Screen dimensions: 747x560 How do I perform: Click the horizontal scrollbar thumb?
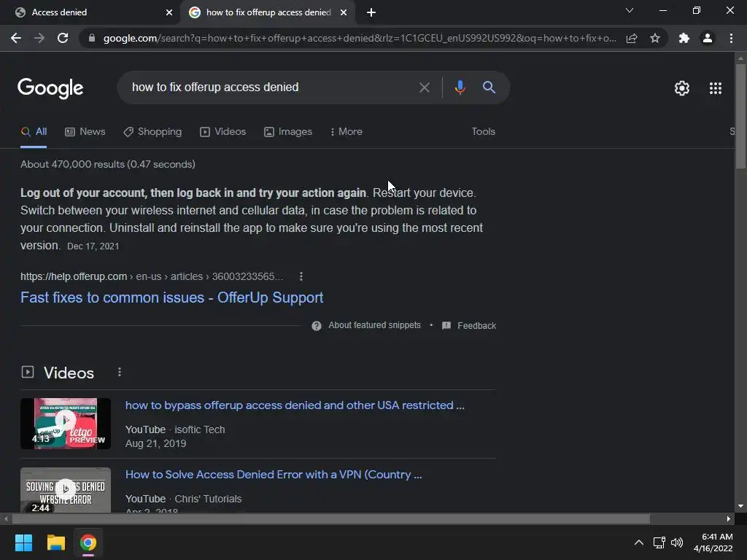pos(331,518)
